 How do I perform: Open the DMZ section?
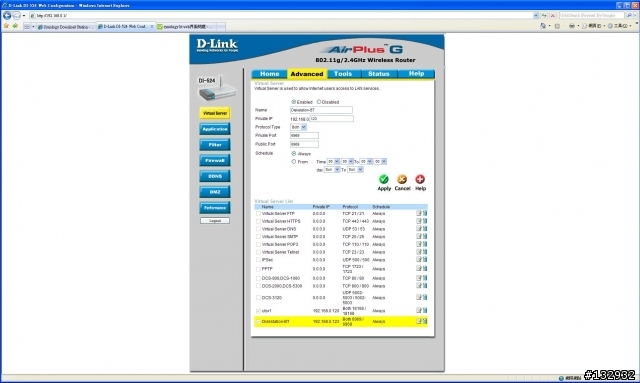coord(215,192)
